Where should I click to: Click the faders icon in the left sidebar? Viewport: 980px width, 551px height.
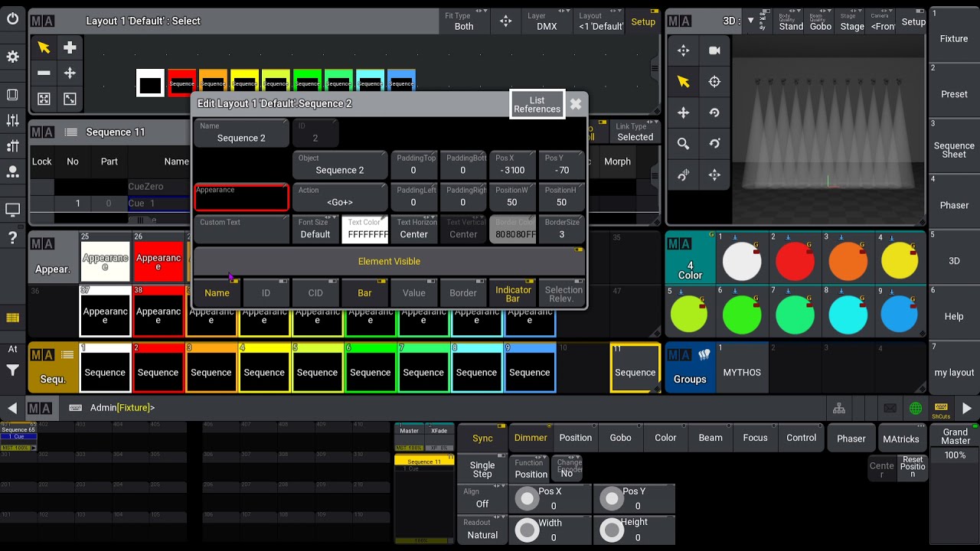(12, 120)
